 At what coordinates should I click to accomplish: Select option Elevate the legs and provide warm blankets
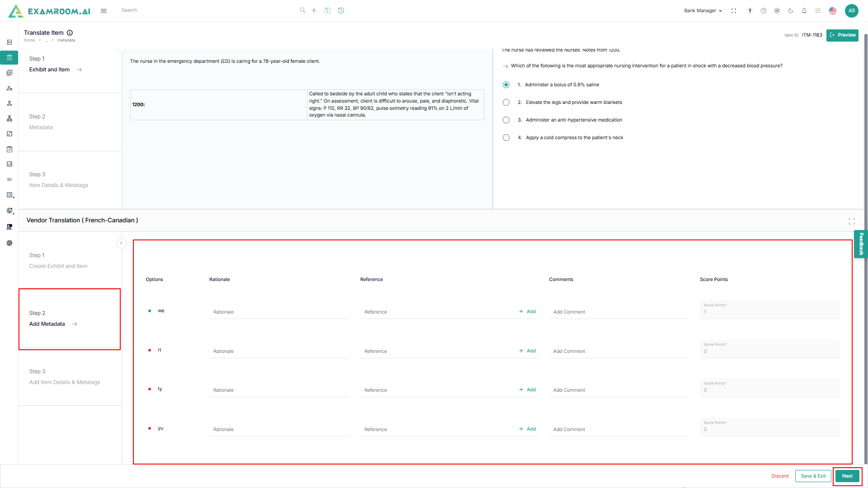click(506, 103)
